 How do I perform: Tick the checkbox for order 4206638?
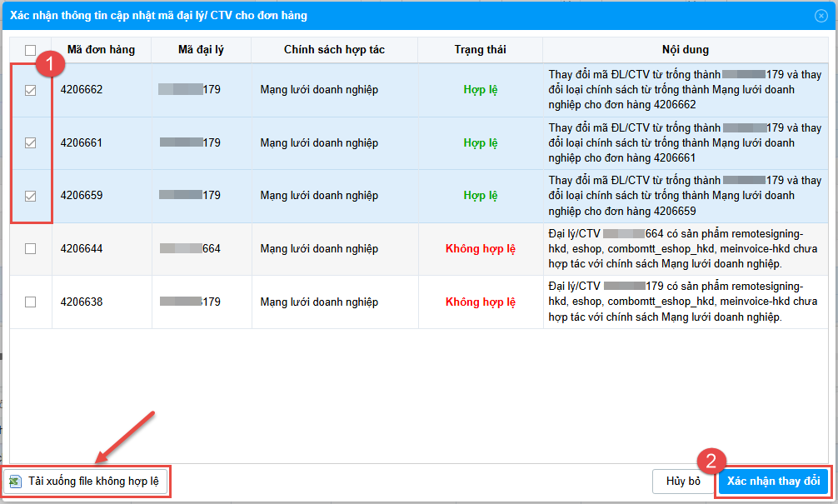click(31, 302)
